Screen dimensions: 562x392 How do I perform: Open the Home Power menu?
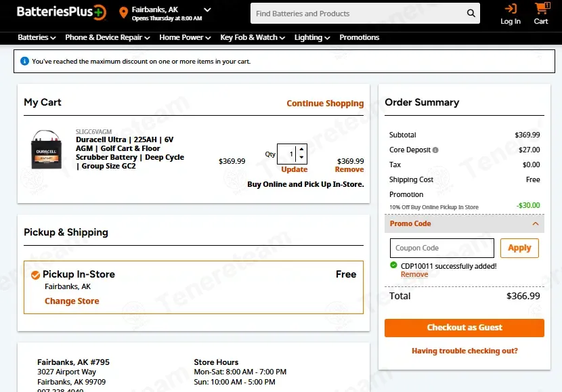[185, 38]
